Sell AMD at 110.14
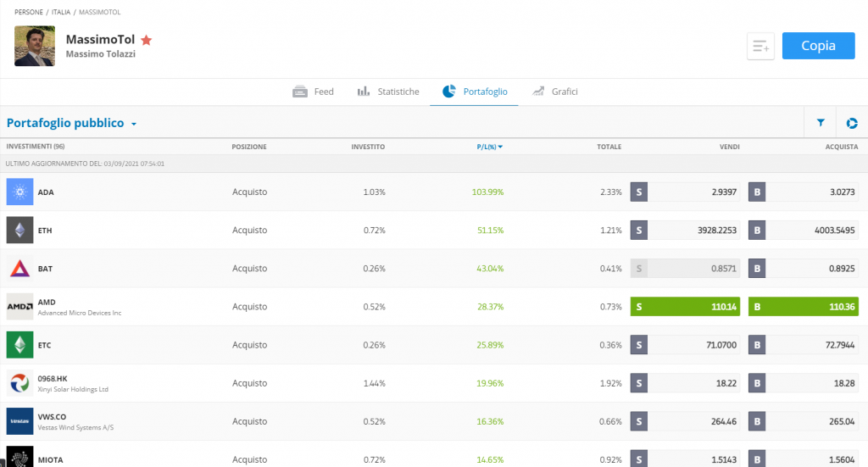 click(x=685, y=307)
